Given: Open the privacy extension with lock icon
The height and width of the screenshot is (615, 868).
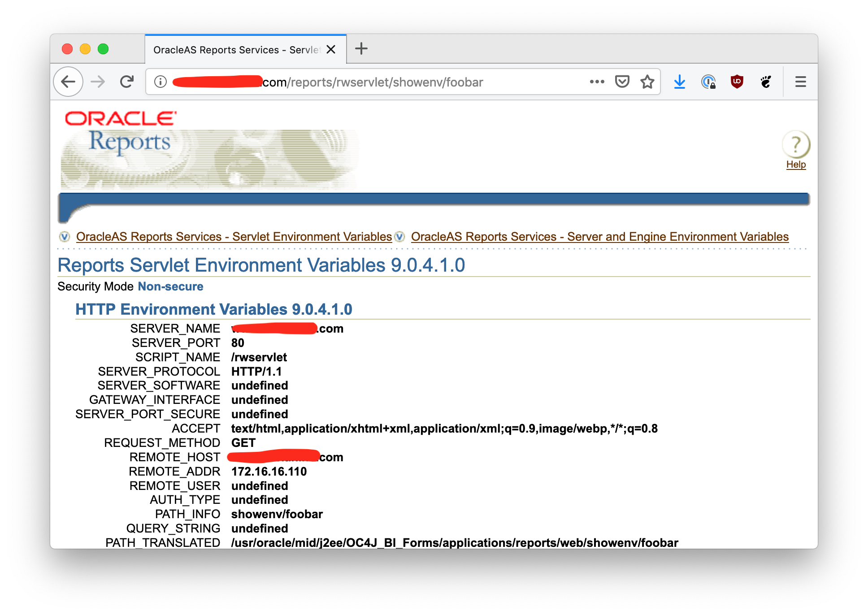Looking at the screenshot, I should 708,82.
